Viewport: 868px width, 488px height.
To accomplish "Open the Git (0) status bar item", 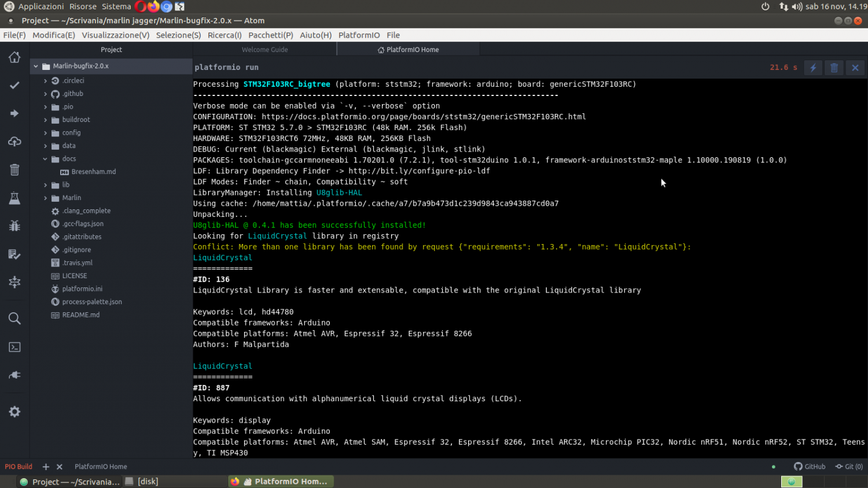I will 849,467.
